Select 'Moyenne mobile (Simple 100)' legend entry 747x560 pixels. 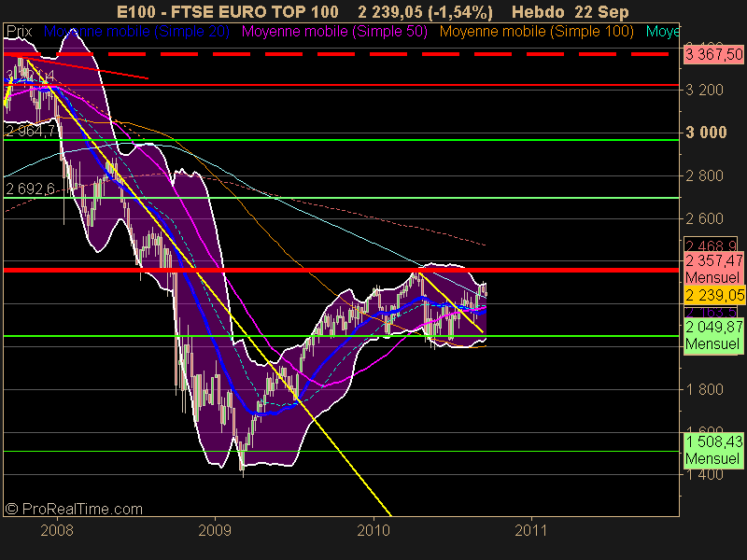(x=536, y=32)
